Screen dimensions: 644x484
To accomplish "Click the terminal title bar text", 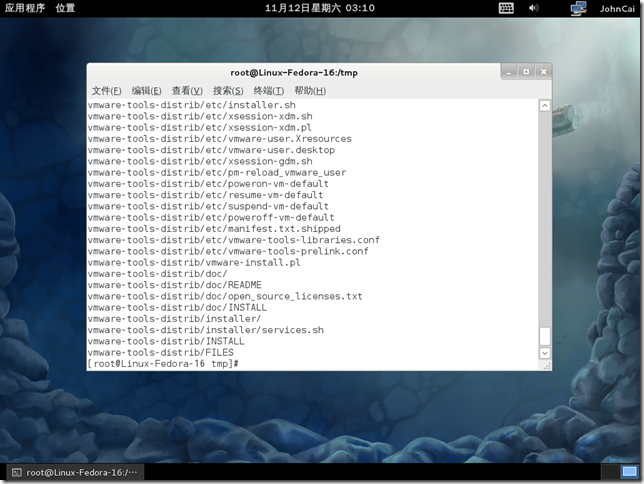I will tap(294, 73).
